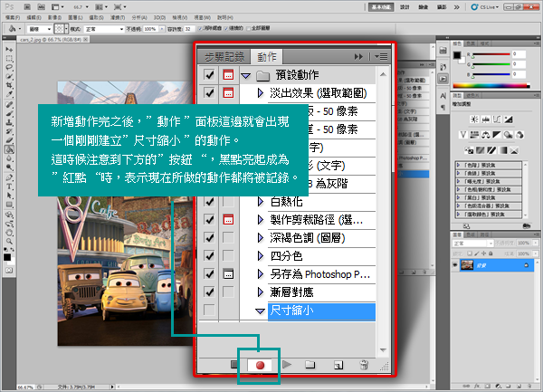
Task: Click the 基本功能 workspace button
Action: coord(381,7)
